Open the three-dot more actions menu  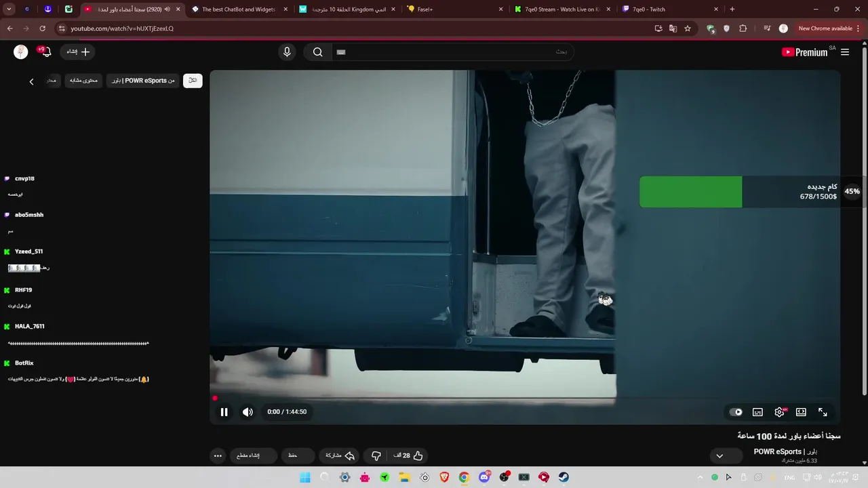click(x=218, y=455)
